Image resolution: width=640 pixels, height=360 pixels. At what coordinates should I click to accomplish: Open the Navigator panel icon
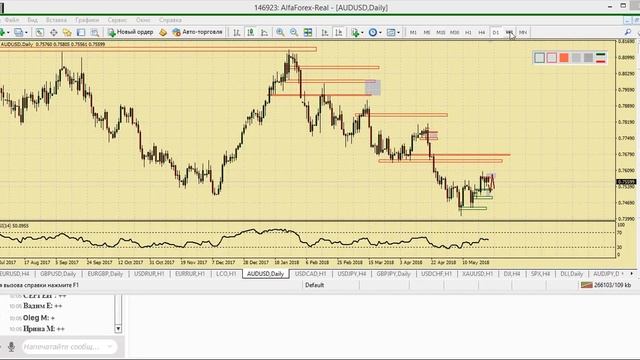pyautogui.click(x=67, y=32)
